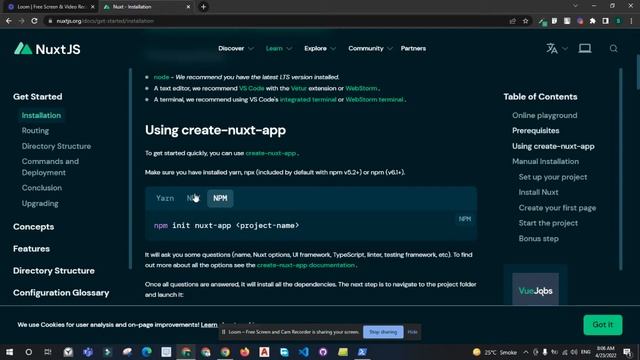Click the browser address bar
640x360 pixels.
(278, 21)
